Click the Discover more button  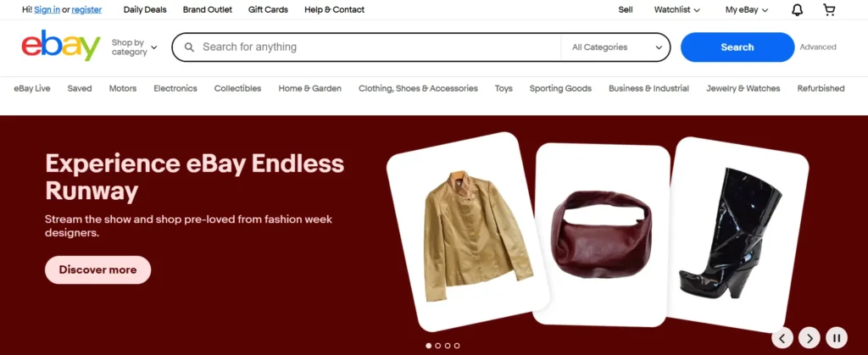point(97,269)
